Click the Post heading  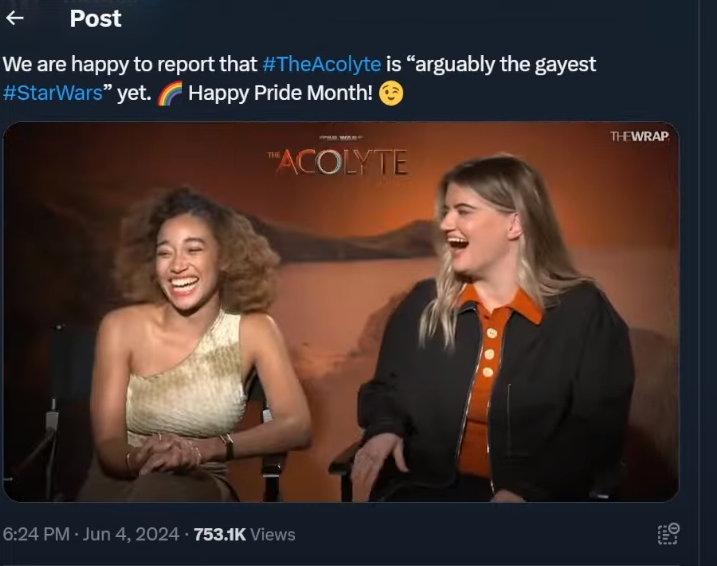point(96,19)
